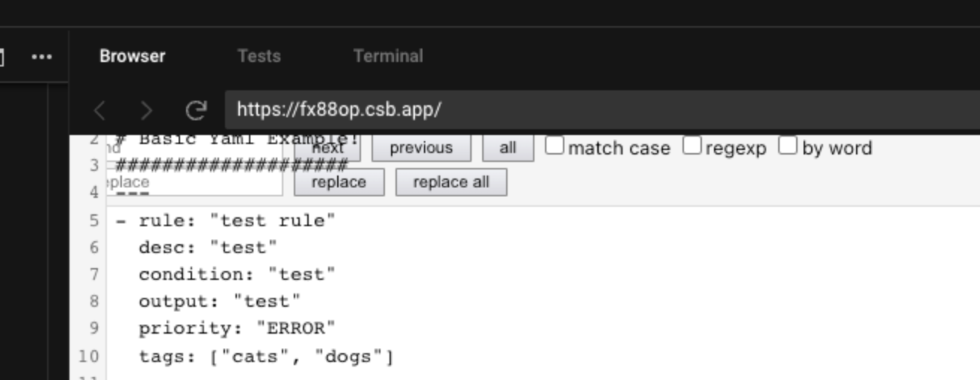Focus the URL address bar
This screenshot has height=380, width=980.
[602, 110]
